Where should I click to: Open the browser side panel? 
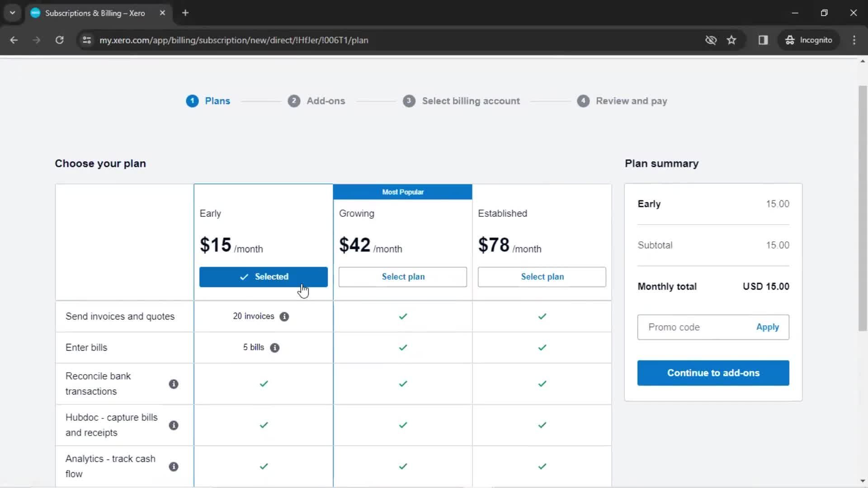tap(763, 40)
